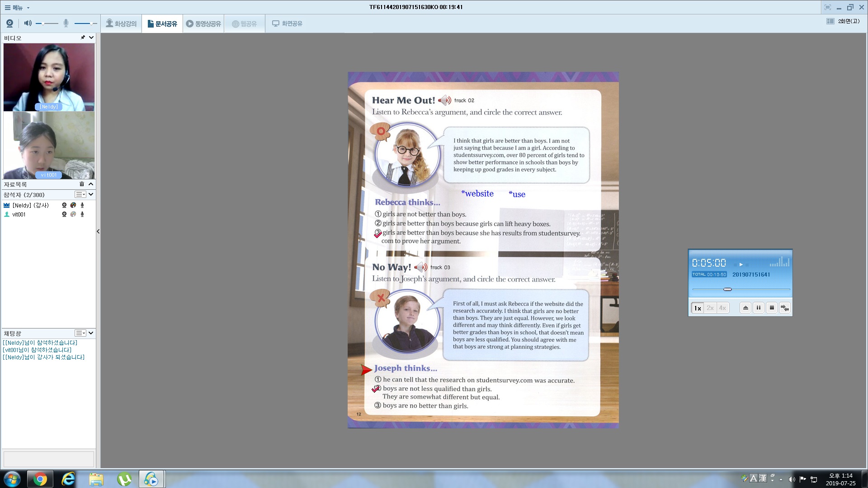Click the webcam icon in top toolbar
Image resolution: width=868 pixels, height=488 pixels.
[9, 23]
